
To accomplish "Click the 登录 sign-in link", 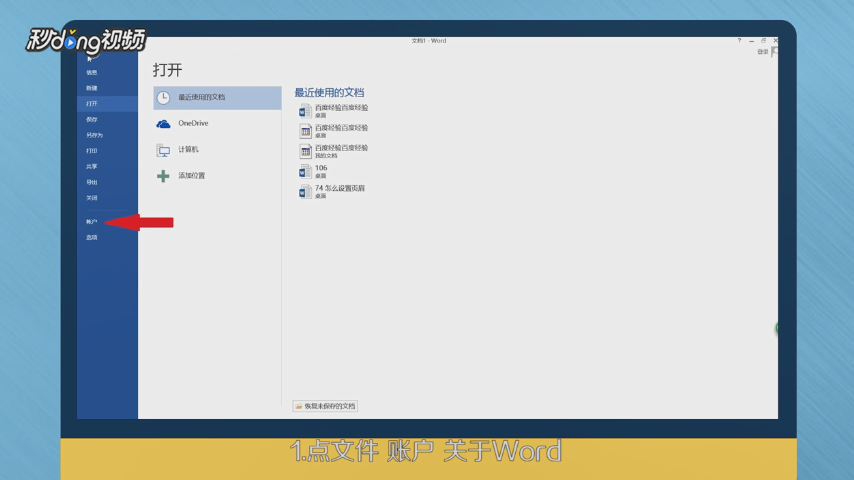I will coord(762,52).
